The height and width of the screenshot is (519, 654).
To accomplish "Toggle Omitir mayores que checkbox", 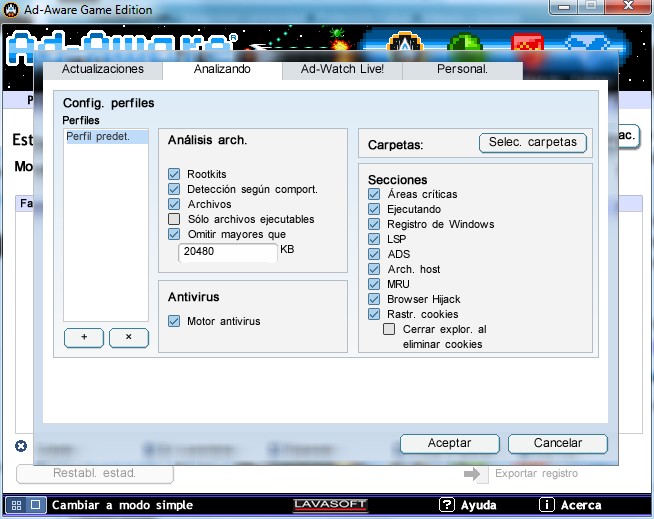I will click(174, 234).
